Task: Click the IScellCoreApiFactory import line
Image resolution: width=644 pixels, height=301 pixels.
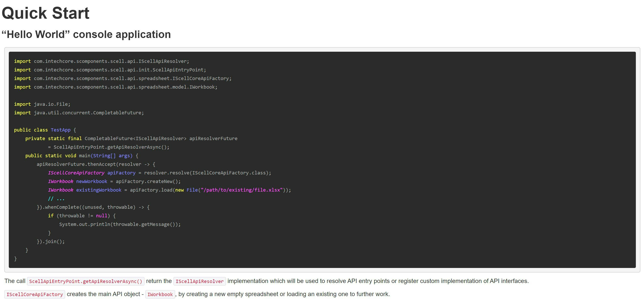Action: (x=123, y=78)
